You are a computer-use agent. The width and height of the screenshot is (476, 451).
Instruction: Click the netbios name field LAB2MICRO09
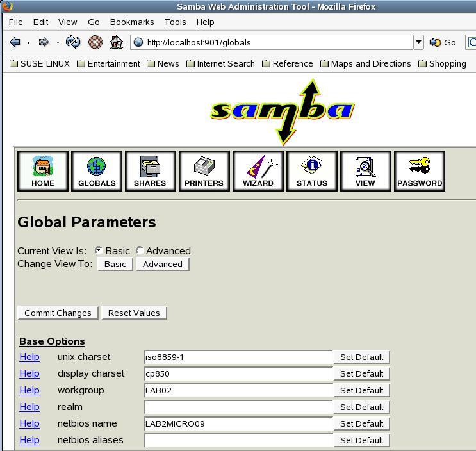click(238, 423)
